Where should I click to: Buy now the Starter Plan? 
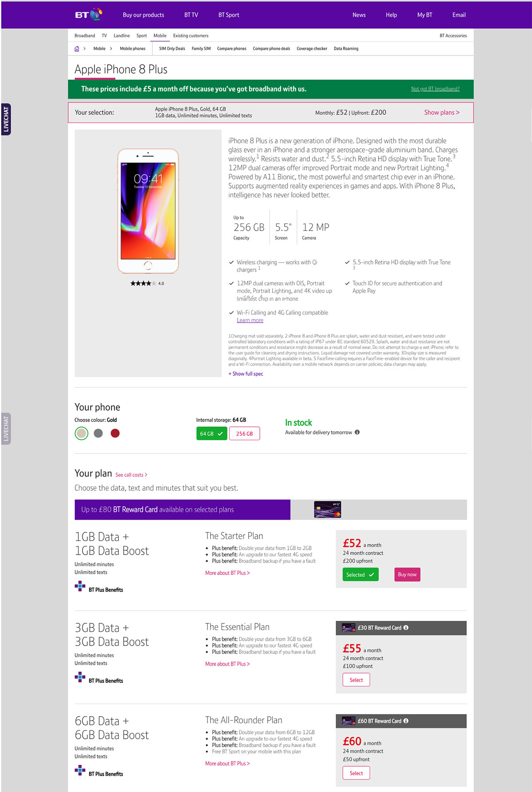pyautogui.click(x=407, y=575)
